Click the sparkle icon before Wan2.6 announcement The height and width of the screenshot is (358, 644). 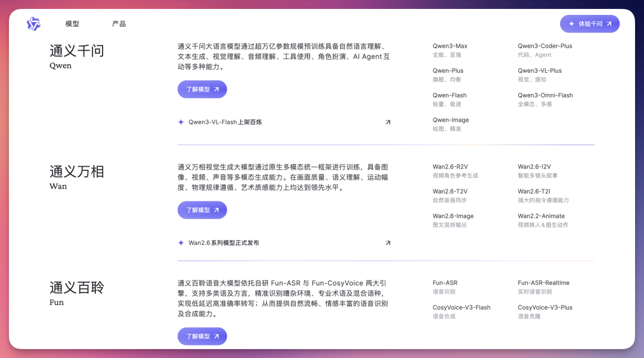(181, 243)
